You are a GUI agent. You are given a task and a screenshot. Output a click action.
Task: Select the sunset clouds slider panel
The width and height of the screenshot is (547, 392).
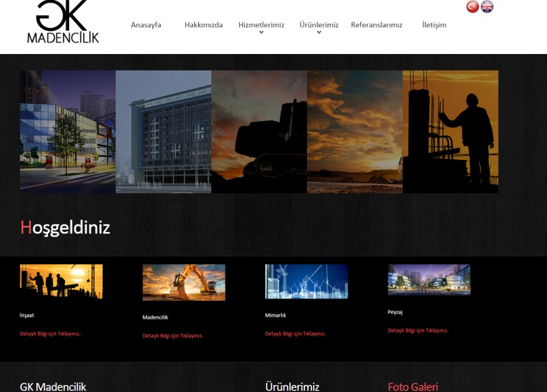pos(355,131)
